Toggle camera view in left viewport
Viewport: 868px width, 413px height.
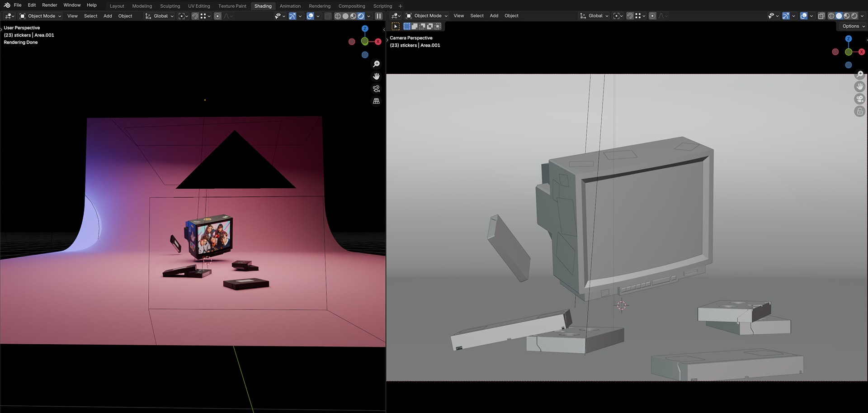(x=376, y=89)
